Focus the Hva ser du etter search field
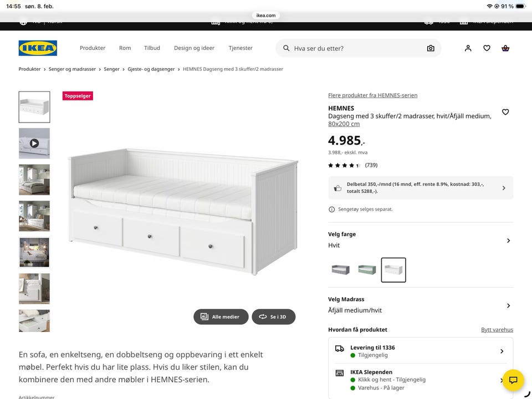Image resolution: width=532 pixels, height=399 pixels. (x=355, y=48)
